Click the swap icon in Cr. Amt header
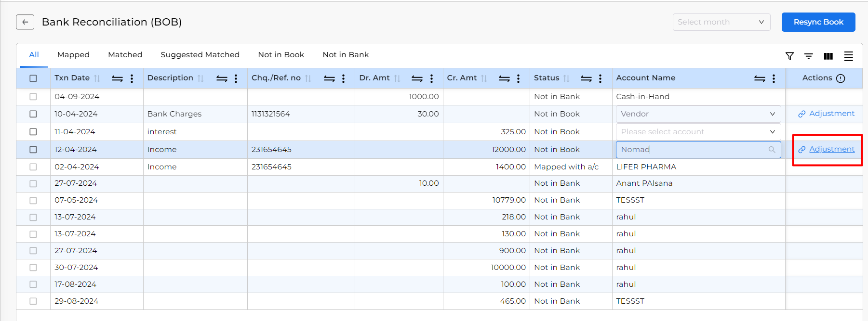This screenshot has width=868, height=321. [504, 78]
